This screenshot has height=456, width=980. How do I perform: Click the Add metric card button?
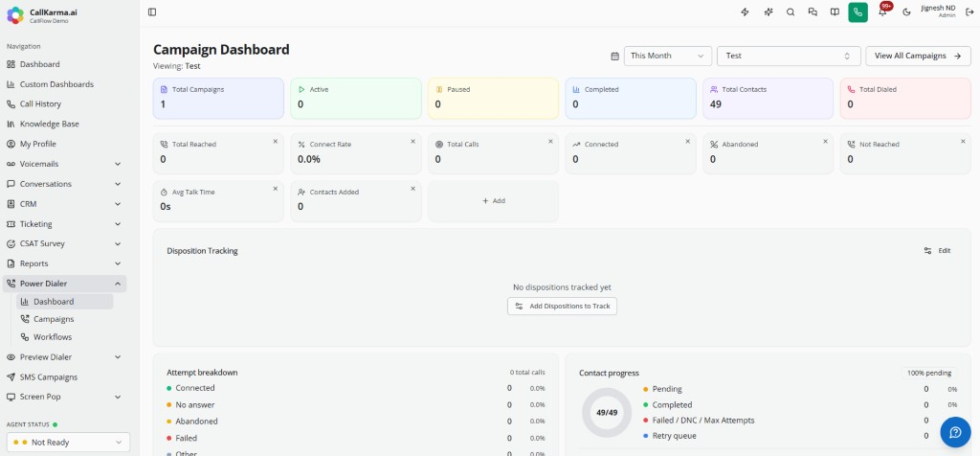point(493,201)
